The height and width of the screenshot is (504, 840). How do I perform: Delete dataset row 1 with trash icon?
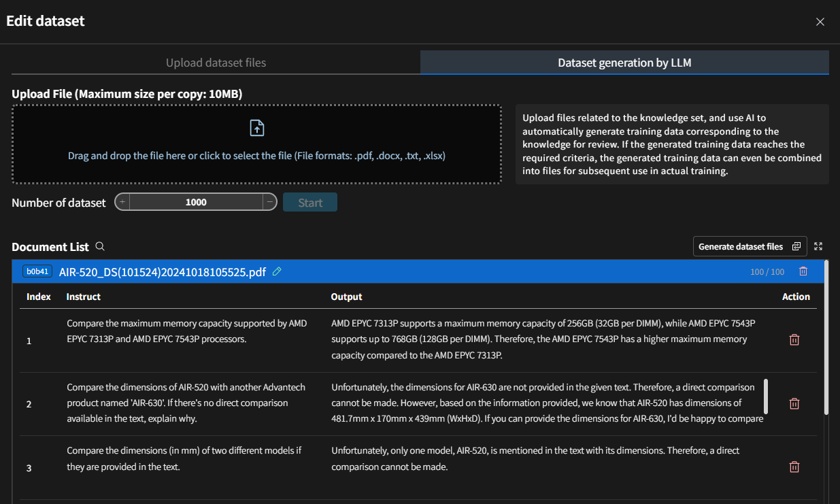(x=794, y=339)
